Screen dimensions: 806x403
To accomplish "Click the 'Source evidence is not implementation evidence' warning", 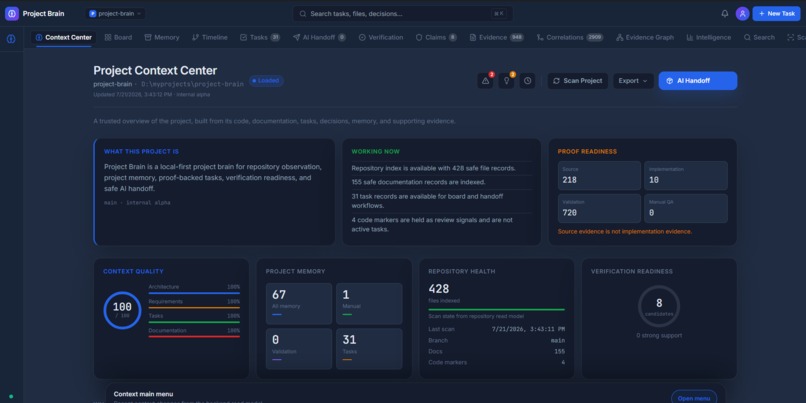I will [625, 231].
